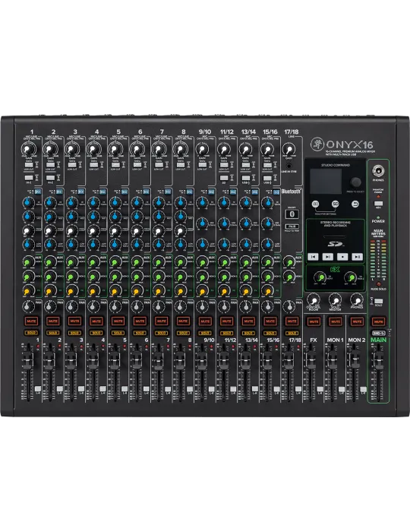Click the Bluetooth Pair button
The width and height of the screenshot is (410, 532).
click(292, 226)
